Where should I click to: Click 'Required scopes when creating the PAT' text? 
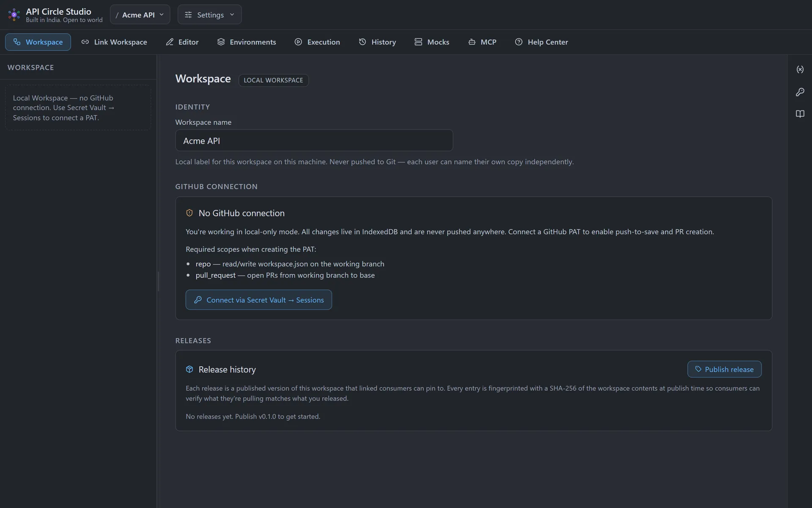[251, 249]
